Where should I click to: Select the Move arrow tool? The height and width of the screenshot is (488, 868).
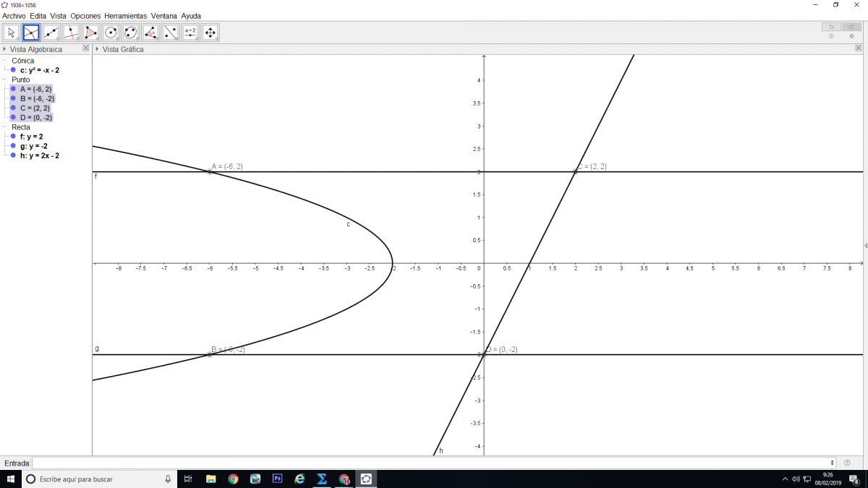[12, 33]
